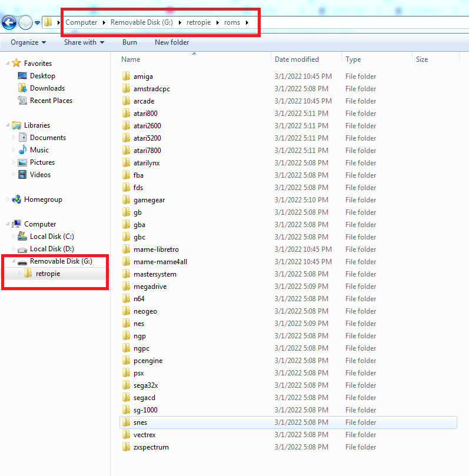Expand the Homegroup node
This screenshot has height=476, width=469.
click(x=8, y=199)
